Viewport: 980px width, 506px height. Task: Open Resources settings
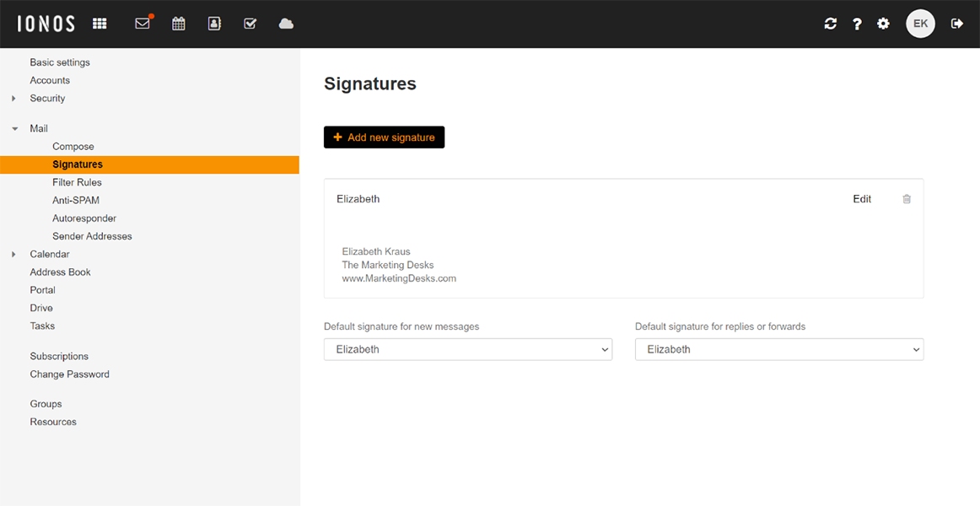click(x=53, y=423)
